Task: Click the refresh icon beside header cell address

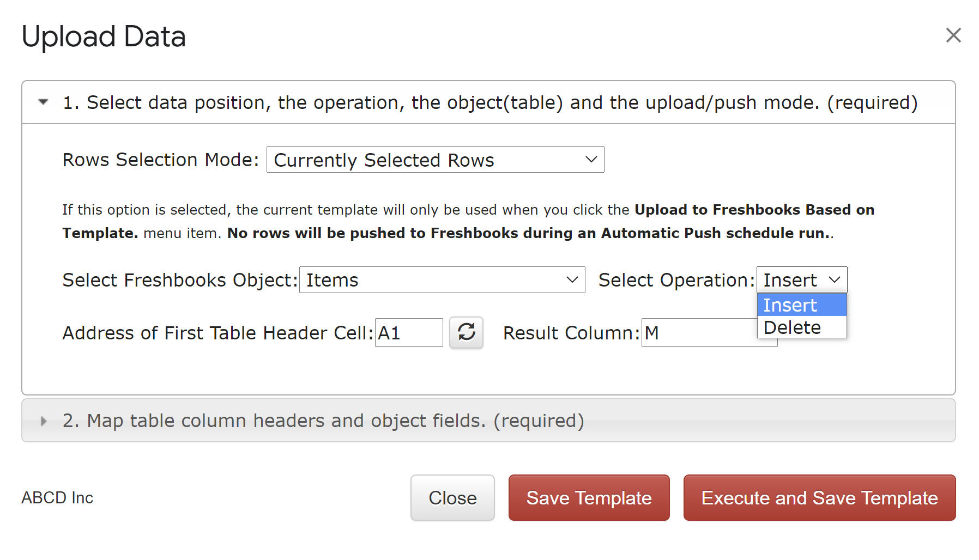Action: coord(466,332)
